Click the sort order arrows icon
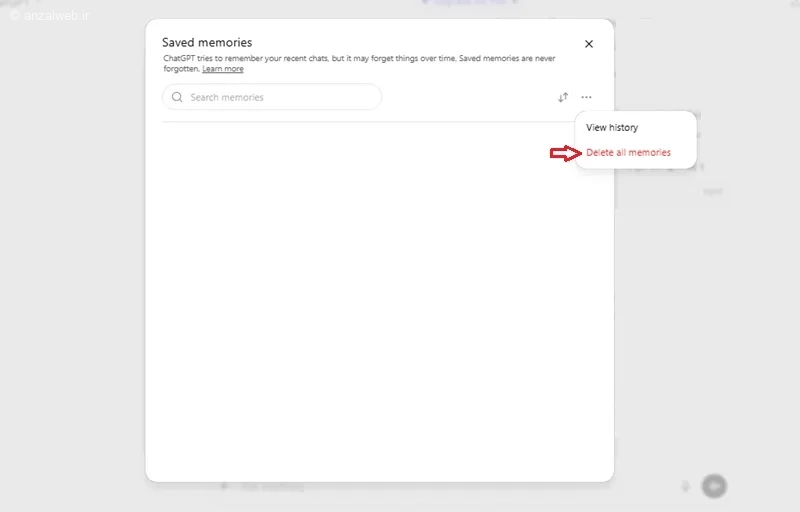Screen dimensions: 800x512 (x=563, y=97)
